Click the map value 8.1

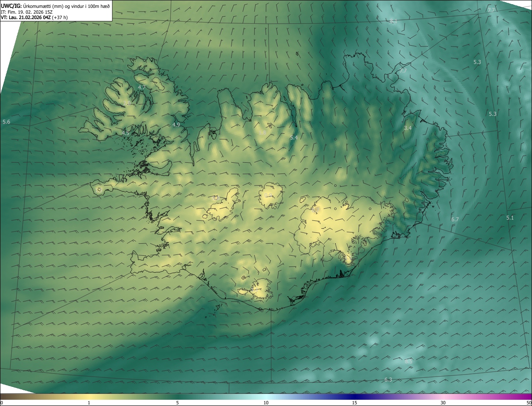394,21
